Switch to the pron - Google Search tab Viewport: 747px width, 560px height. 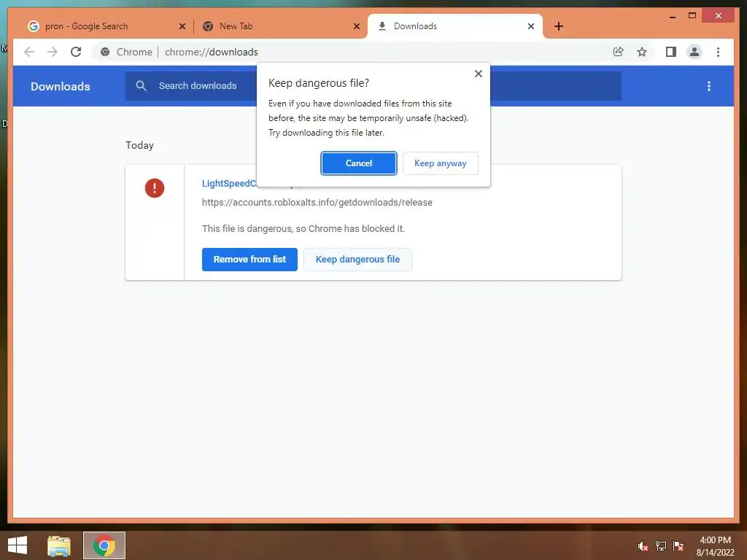[106, 26]
